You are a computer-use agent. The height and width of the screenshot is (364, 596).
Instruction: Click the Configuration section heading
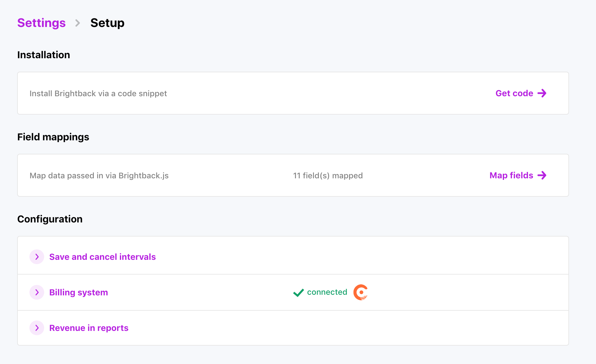tap(50, 219)
